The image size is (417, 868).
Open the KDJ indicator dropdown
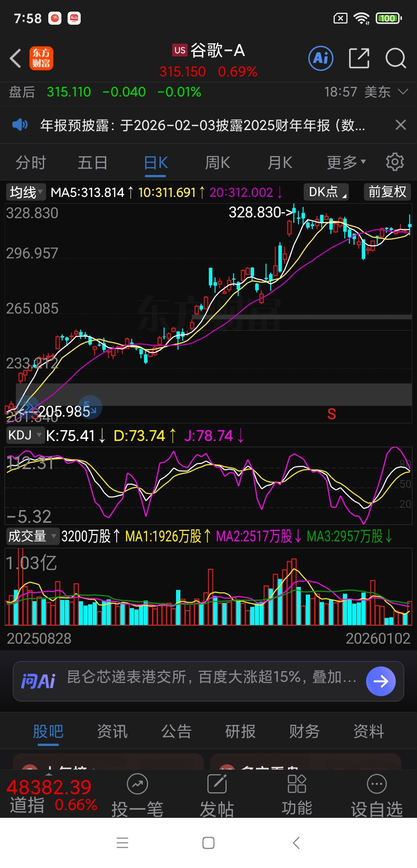pyautogui.click(x=25, y=435)
